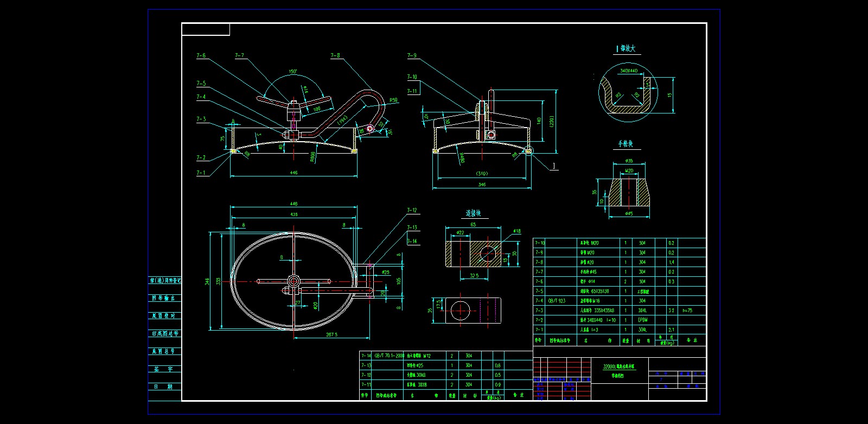
Task: Click the 7-8 part callout label
Action: (335, 55)
